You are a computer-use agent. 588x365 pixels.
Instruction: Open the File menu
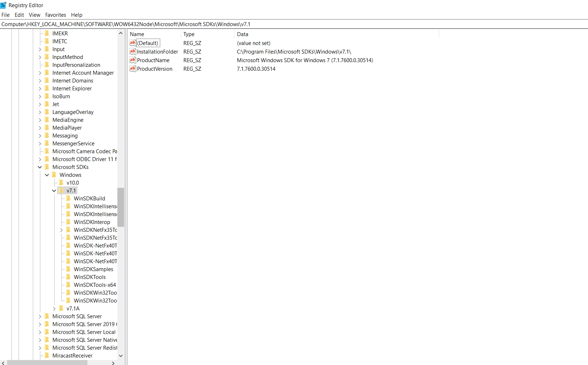[x=5, y=15]
